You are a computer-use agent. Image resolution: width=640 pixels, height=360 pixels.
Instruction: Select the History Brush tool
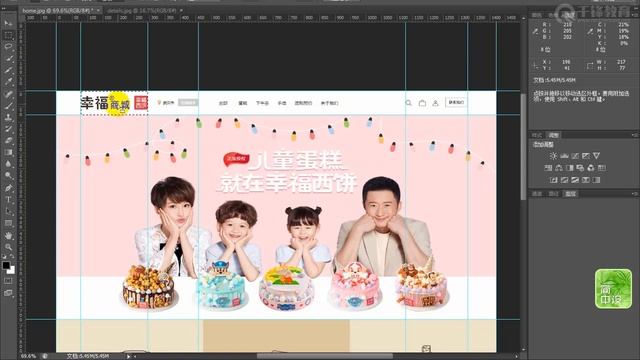pyautogui.click(x=8, y=129)
